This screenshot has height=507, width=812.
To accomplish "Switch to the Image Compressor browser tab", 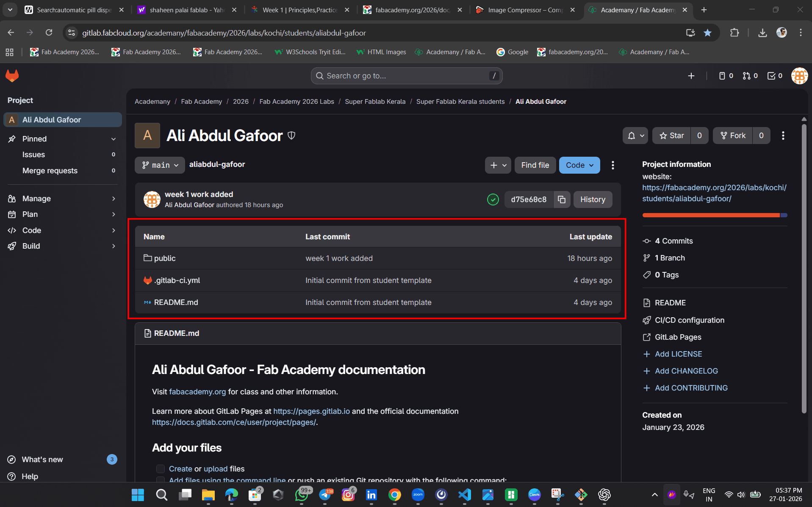I will (526, 10).
